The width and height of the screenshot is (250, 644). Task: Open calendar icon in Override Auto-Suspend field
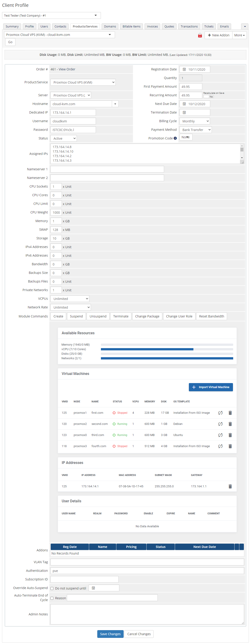click(93, 588)
